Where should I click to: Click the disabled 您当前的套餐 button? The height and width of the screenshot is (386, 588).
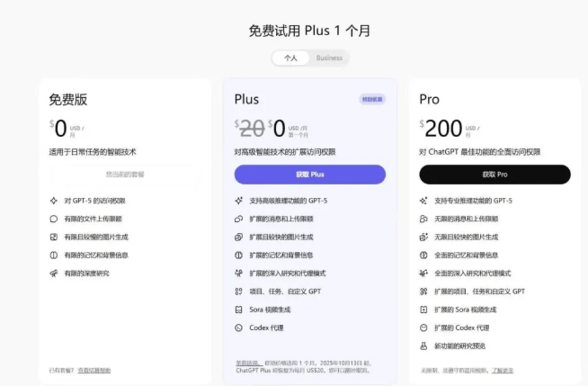pyautogui.click(x=125, y=175)
